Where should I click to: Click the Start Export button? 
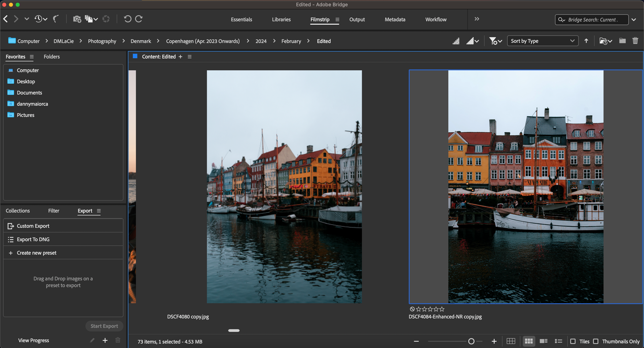(x=104, y=326)
